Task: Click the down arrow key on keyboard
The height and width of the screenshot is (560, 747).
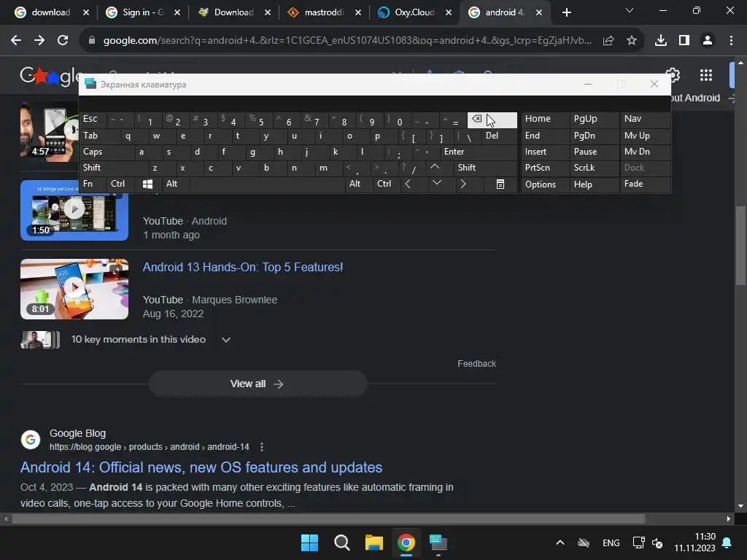Action: [436, 184]
